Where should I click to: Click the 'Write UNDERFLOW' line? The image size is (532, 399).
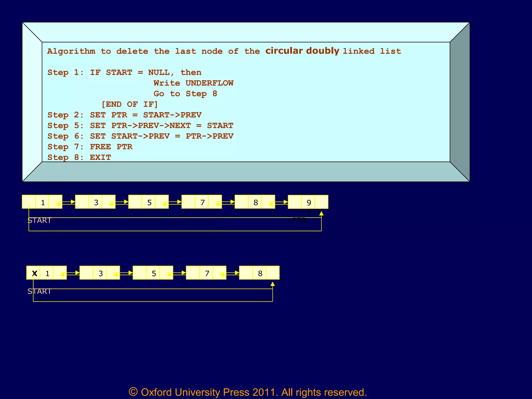(x=193, y=83)
